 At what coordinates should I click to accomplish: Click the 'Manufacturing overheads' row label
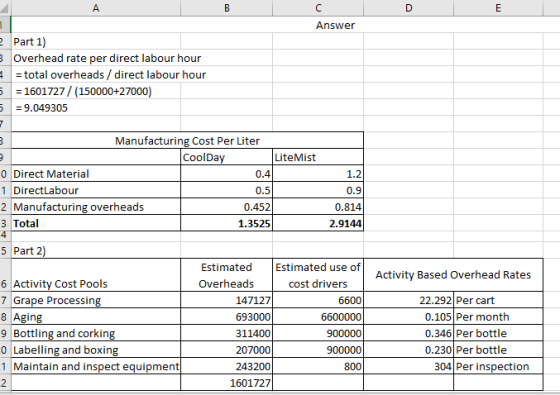(x=96, y=206)
